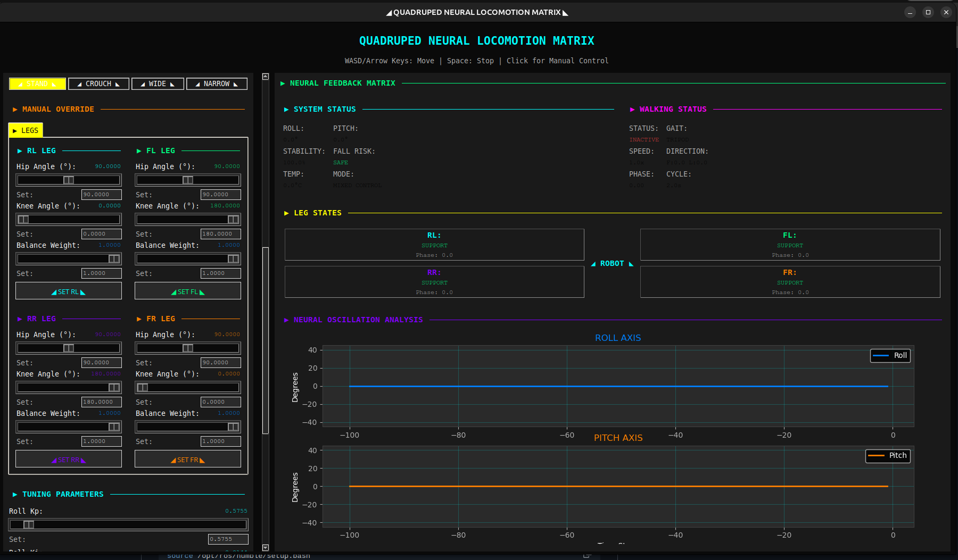Adjust the RL leg Balance Weight slider

69,258
